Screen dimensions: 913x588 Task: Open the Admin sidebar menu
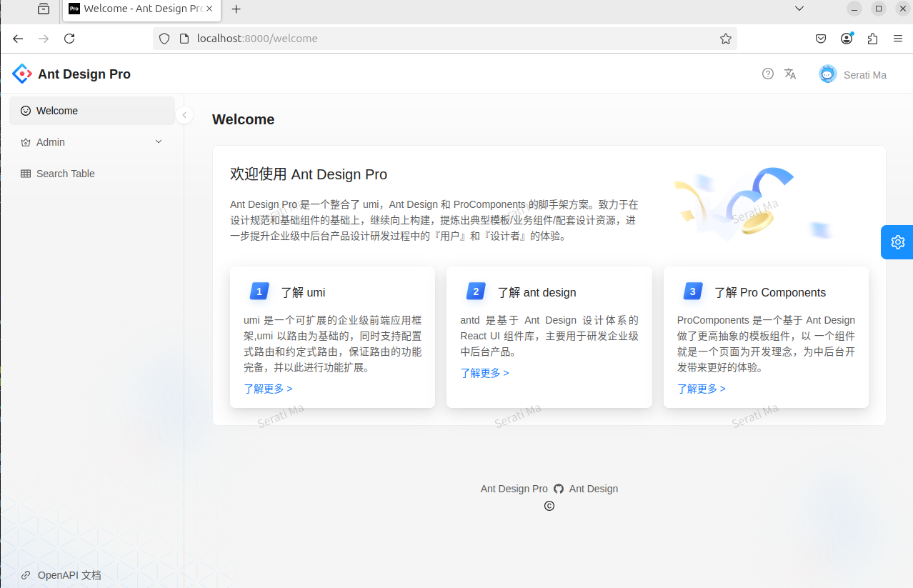pos(92,142)
